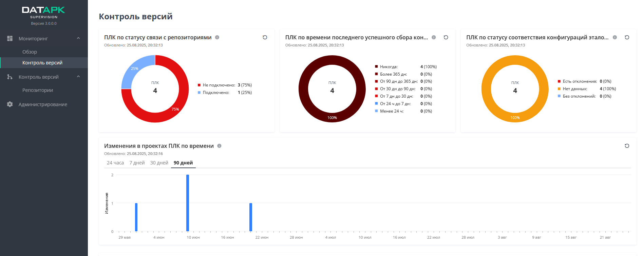Image resolution: width=644 pixels, height=256 pixels.
Task: Collapse the Контроль версий sidebar group chevron
Action: [x=78, y=77]
